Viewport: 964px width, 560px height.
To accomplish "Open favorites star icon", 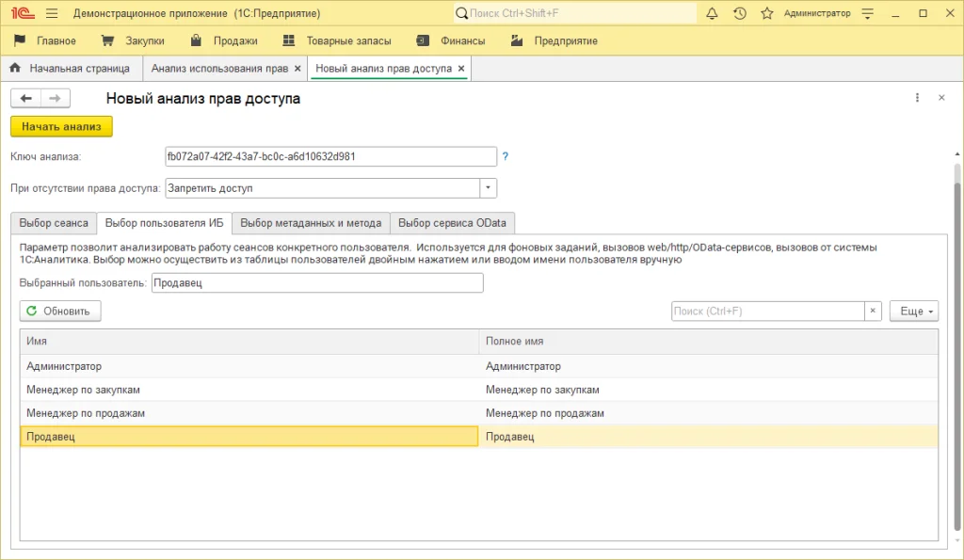I will (x=766, y=13).
